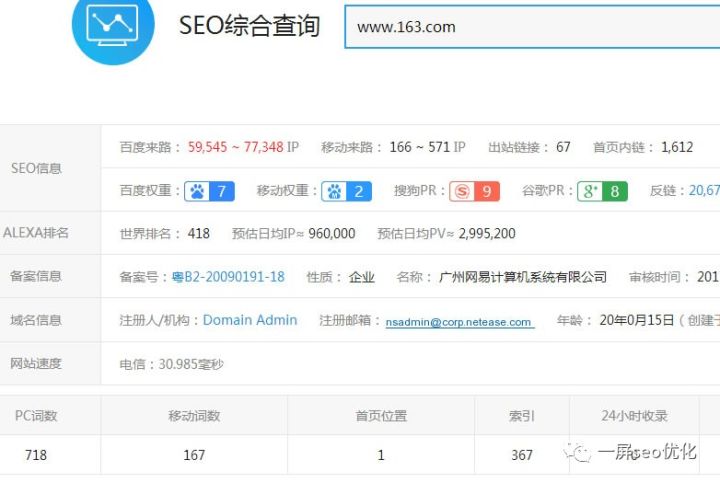
Task: Click the domain age 20年0月15日
Action: point(636,320)
